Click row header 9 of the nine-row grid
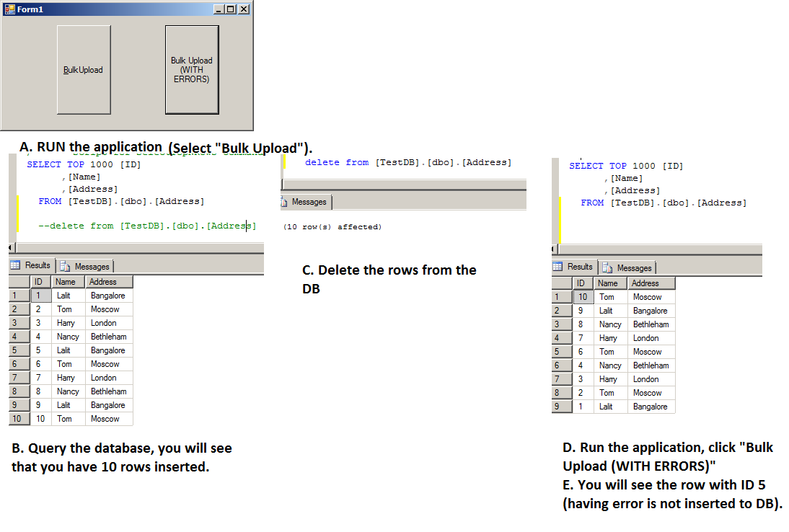The image size is (789, 532). coord(562,407)
